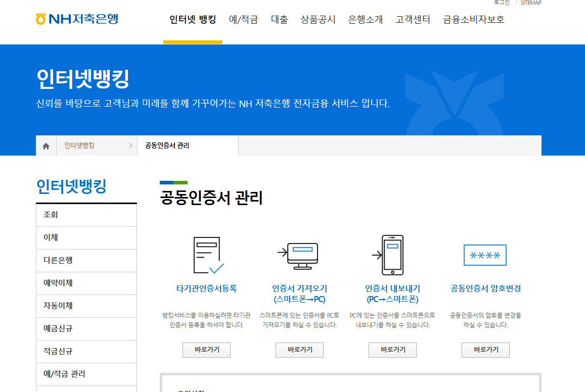Click the 타기관인증서등록 document icon

(x=208, y=255)
